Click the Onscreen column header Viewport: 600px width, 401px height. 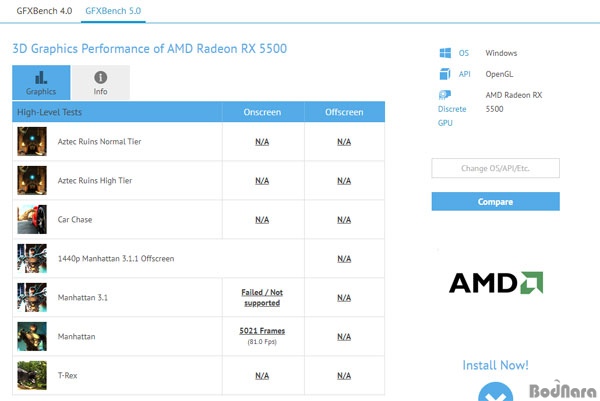(x=262, y=112)
